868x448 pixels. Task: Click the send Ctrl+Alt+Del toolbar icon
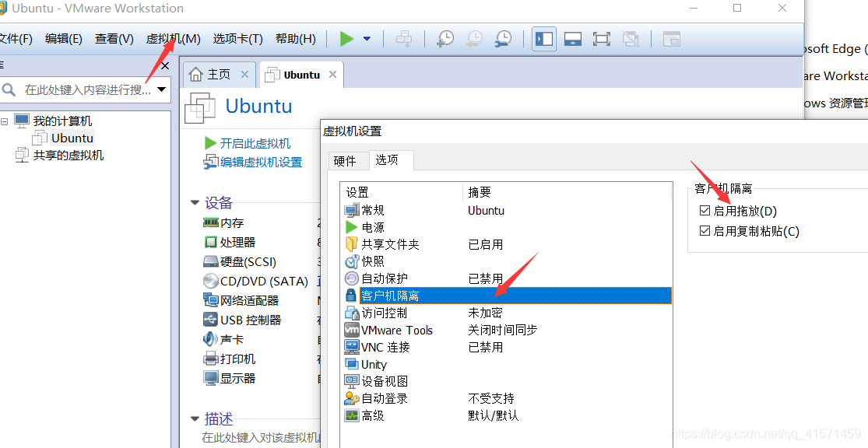tap(404, 39)
